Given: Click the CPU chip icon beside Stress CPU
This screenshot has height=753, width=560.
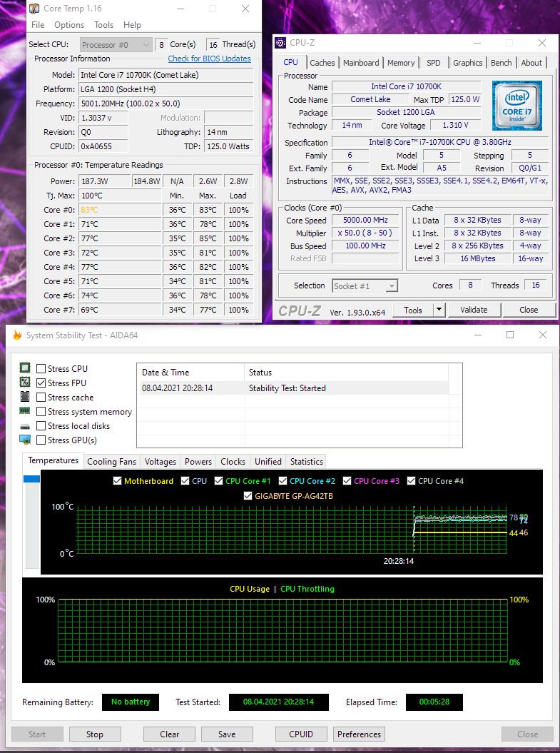Looking at the screenshot, I should pyautogui.click(x=25, y=368).
